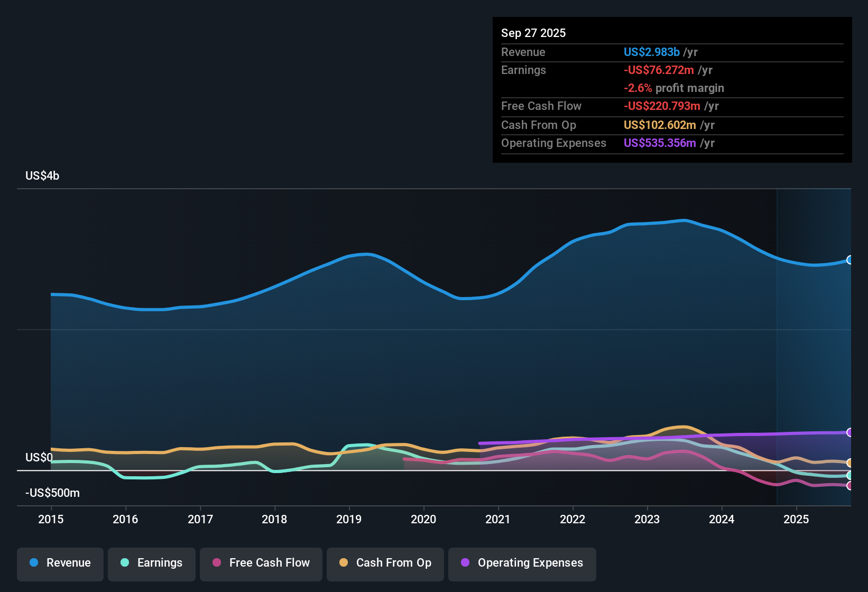The height and width of the screenshot is (592, 868).
Task: Click the Free Cash Flow endpoint marker
Action: [x=849, y=484]
